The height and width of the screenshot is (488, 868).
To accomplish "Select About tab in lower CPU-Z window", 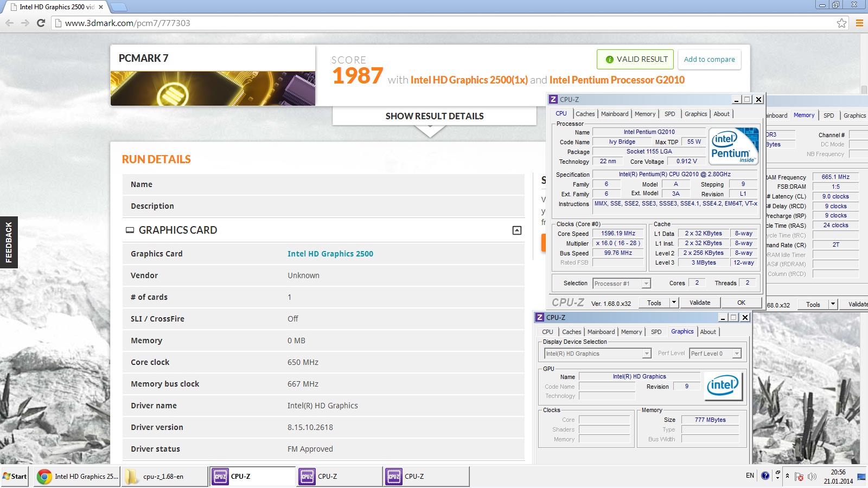I will 708,332.
